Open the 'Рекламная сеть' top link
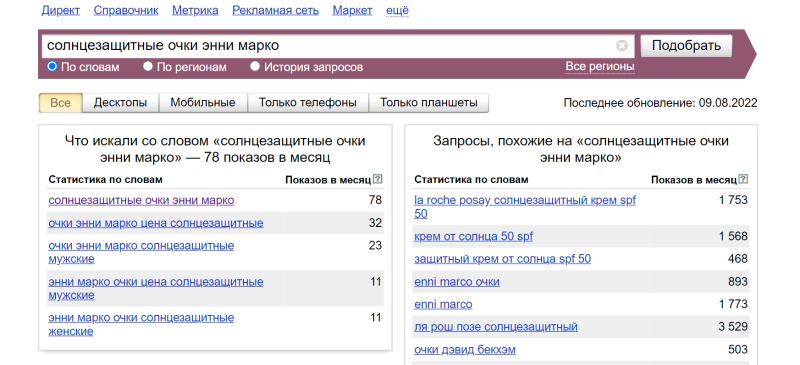Screen dimensions: 800x365 tap(276, 10)
